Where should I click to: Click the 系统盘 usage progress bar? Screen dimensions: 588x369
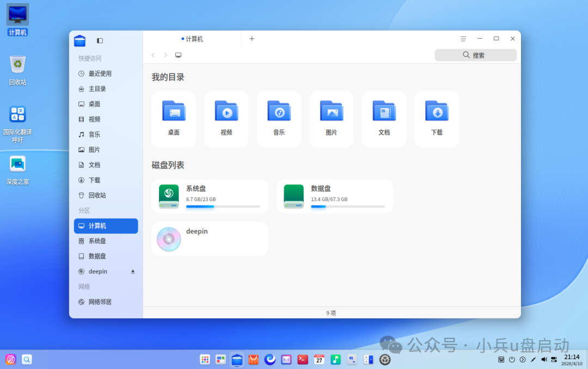tap(223, 207)
